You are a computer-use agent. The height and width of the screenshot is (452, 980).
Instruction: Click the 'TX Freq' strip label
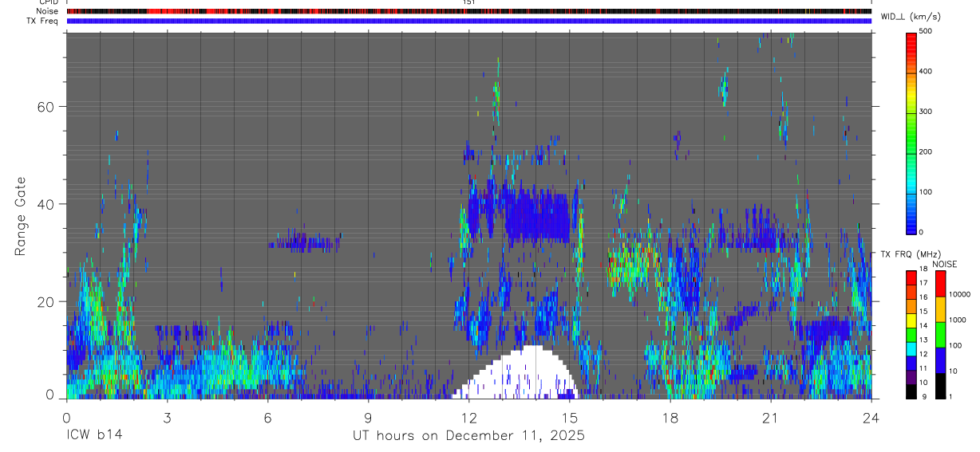pos(42,21)
